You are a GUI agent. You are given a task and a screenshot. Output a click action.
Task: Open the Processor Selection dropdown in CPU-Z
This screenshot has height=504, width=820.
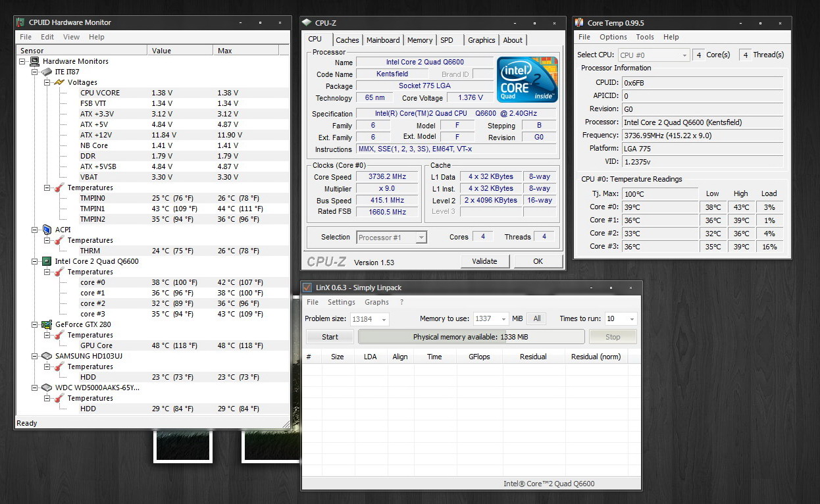pyautogui.click(x=421, y=238)
